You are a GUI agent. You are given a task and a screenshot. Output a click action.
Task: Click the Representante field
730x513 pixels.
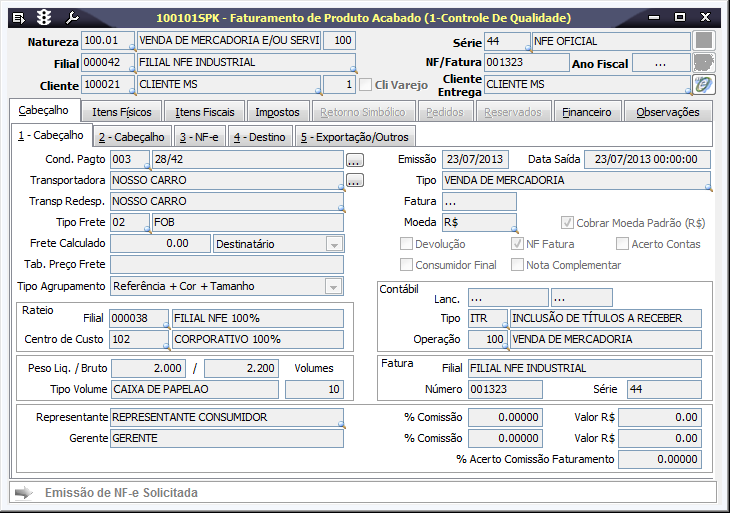(227, 418)
